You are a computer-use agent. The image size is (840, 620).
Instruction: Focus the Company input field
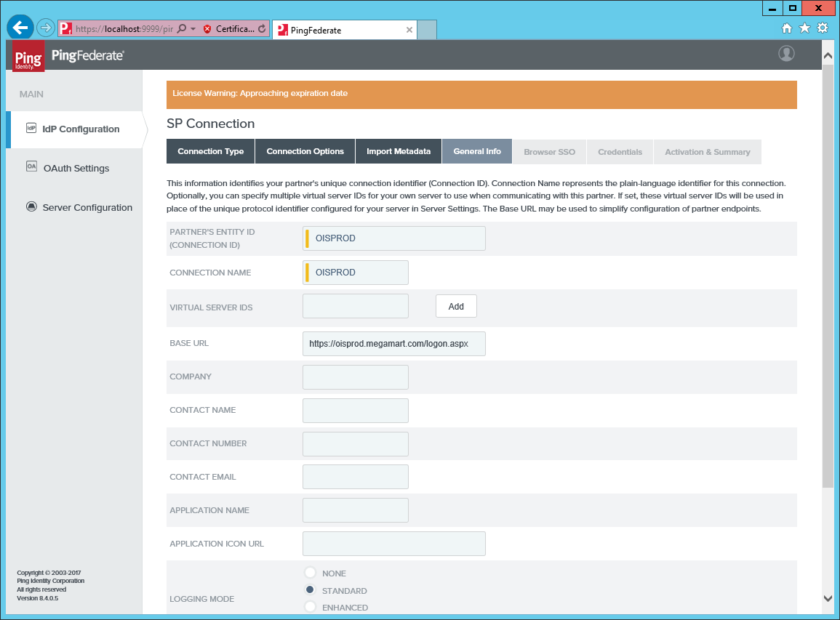(x=356, y=377)
